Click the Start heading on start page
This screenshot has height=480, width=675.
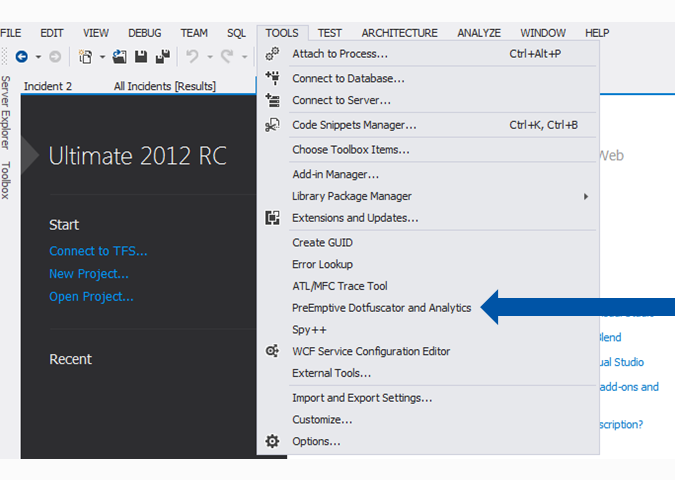tap(64, 225)
